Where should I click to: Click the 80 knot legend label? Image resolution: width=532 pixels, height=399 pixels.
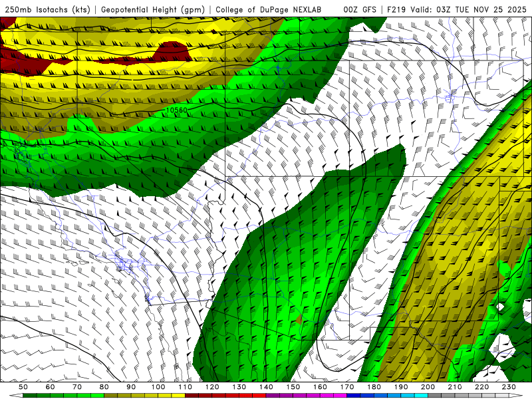pos(104,387)
